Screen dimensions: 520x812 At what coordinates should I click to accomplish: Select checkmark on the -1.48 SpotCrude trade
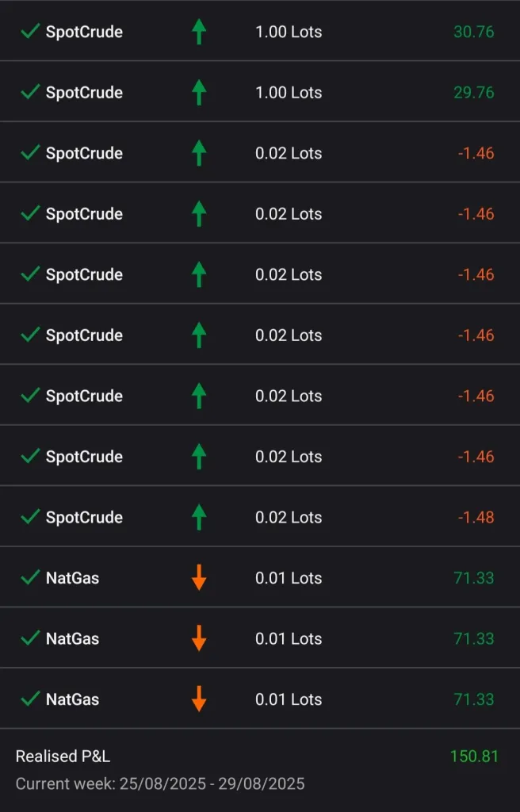coord(30,517)
